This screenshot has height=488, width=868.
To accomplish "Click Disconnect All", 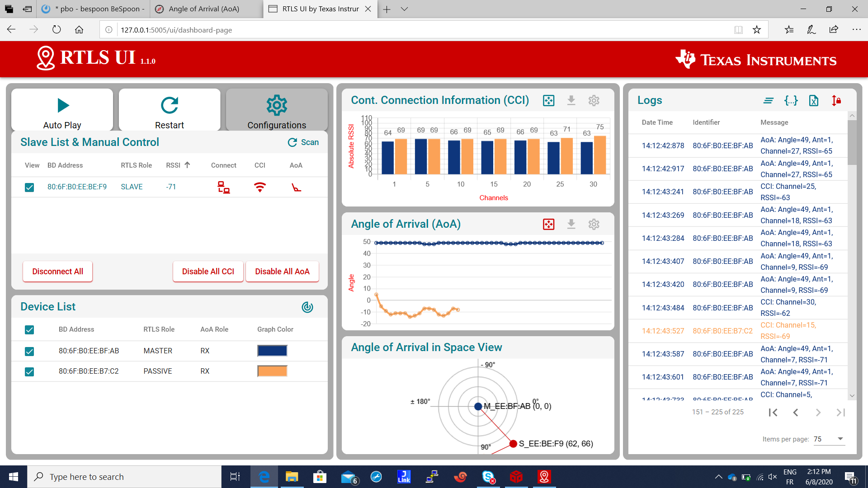I will click(58, 272).
